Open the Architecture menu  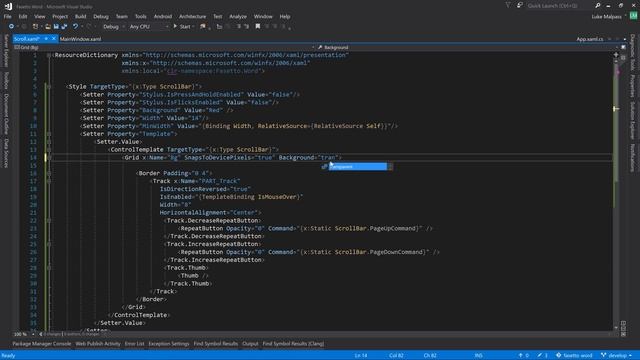click(192, 17)
